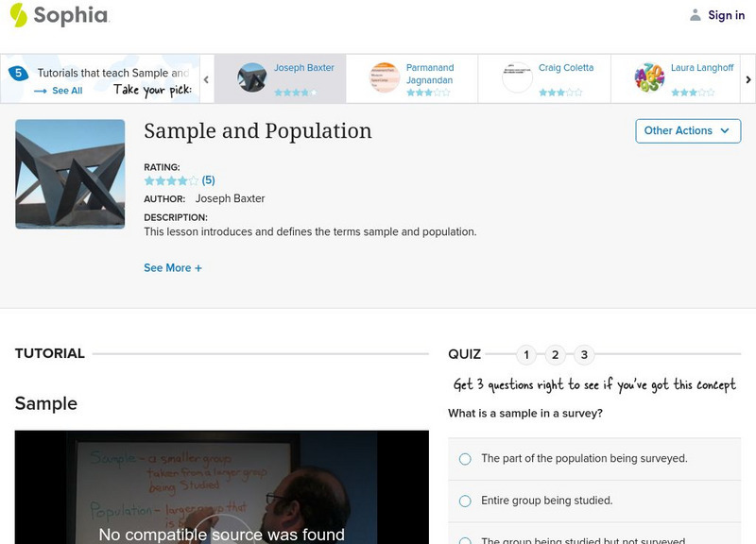The image size is (756, 544).
Task: Click the Sign in user icon
Action: coord(696,15)
